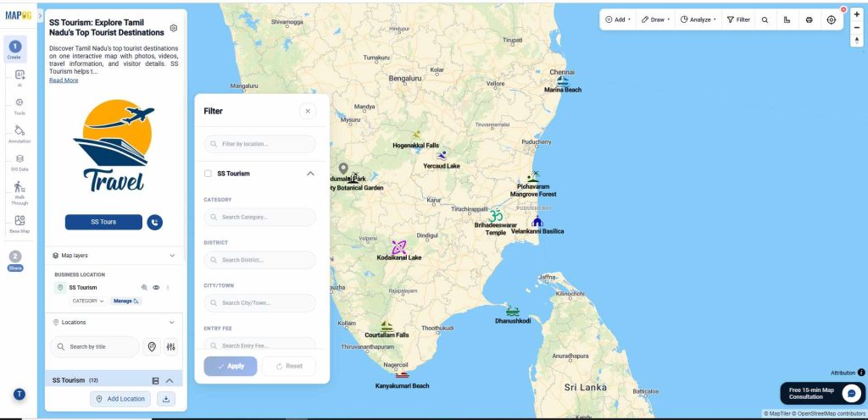Select the Annotation tool in the sidebar
Viewport: 868px width, 420px height.
[19, 134]
